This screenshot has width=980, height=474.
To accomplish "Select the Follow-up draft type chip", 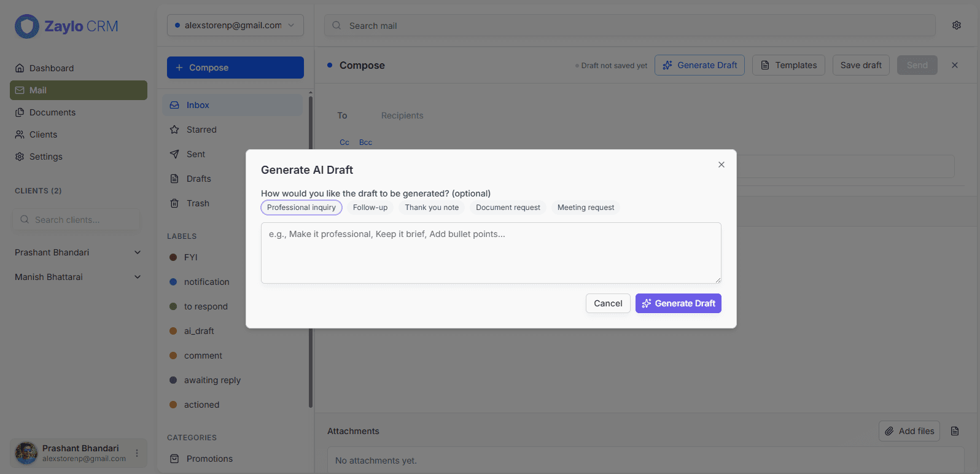I will coord(370,208).
